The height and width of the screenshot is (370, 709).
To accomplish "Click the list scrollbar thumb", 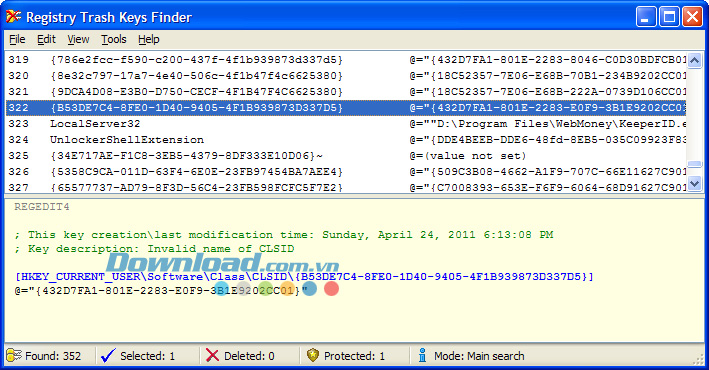I will click(695, 164).
